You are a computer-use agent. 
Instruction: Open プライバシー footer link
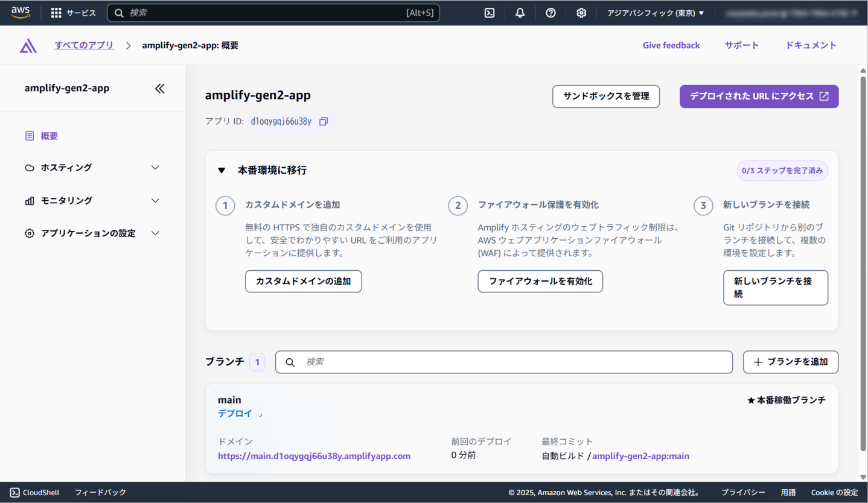[x=743, y=492]
